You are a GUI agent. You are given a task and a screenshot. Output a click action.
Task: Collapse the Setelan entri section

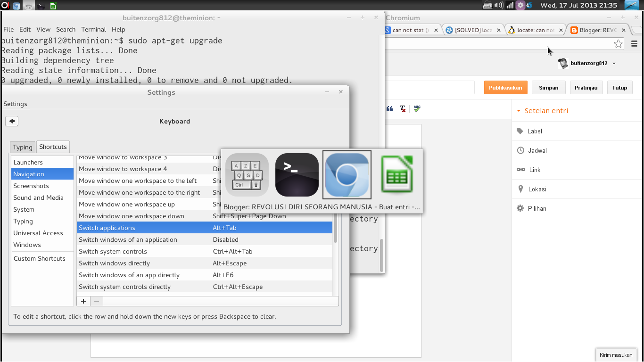click(x=542, y=111)
